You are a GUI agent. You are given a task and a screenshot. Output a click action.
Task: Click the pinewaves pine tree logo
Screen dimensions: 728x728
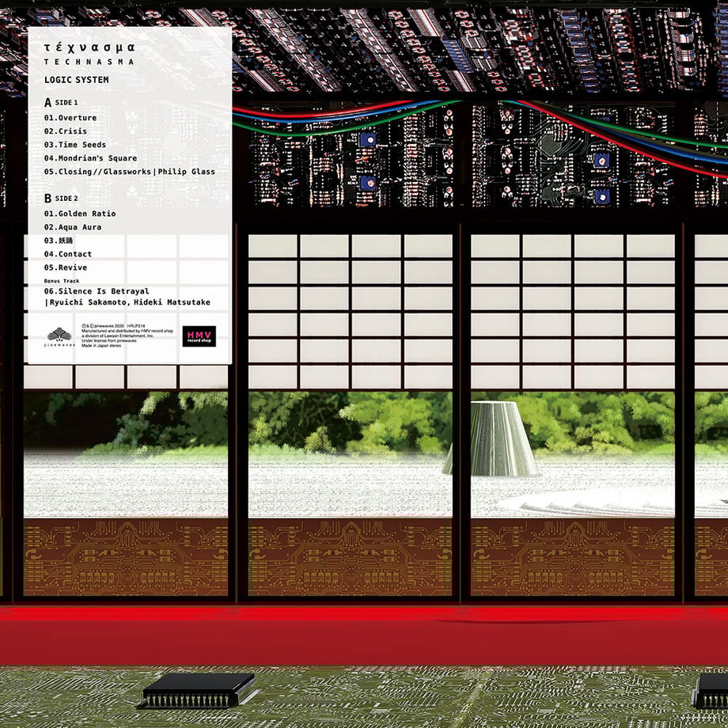coord(59,337)
